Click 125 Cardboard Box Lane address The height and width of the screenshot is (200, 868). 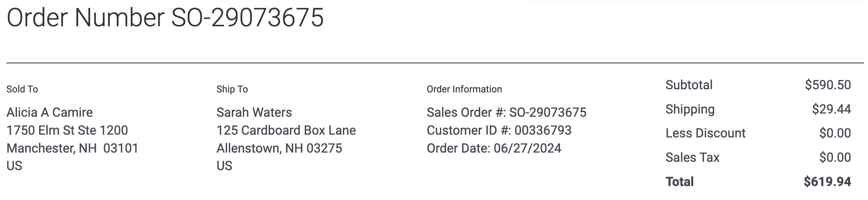(x=286, y=130)
